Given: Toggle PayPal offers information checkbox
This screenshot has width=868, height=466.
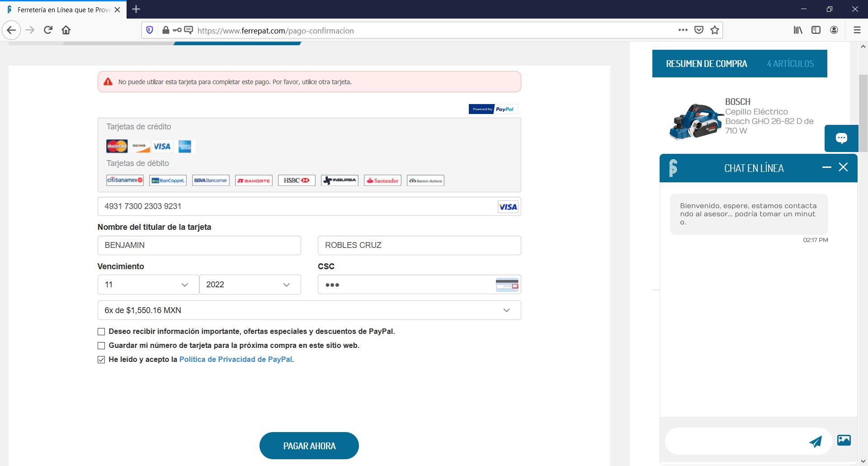Looking at the screenshot, I should point(101,332).
